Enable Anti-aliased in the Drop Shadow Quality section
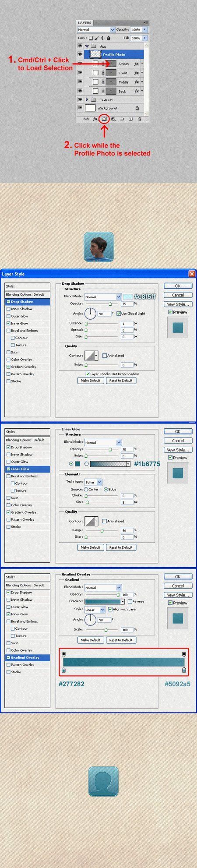197x868 pixels. pyautogui.click(x=105, y=356)
